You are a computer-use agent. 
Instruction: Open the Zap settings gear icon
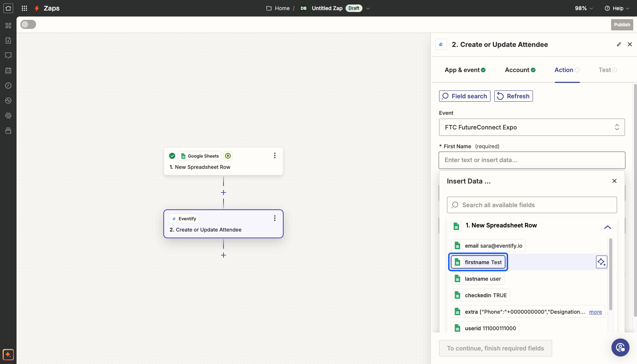coord(8,116)
